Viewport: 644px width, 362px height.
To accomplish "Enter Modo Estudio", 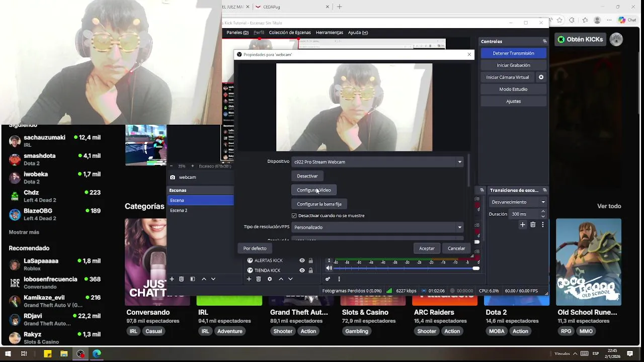I will [x=513, y=89].
